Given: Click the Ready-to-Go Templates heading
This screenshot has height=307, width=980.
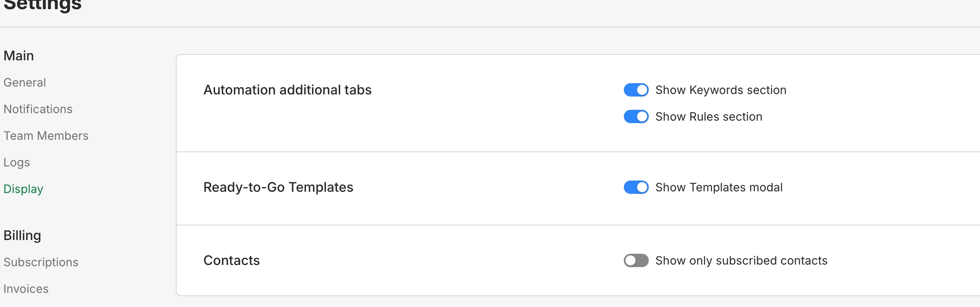Looking at the screenshot, I should pyautogui.click(x=278, y=187).
